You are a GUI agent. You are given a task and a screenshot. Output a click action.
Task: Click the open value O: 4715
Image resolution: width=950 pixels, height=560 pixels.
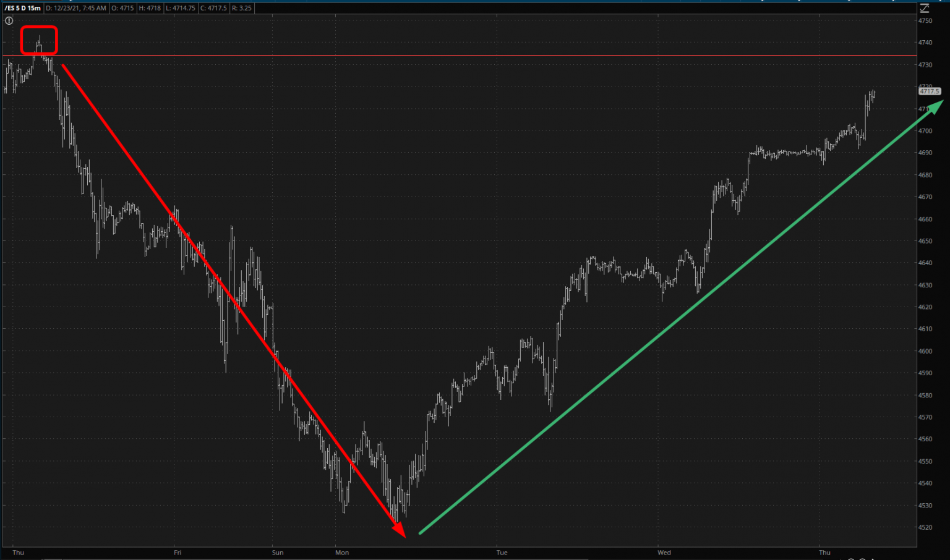(x=121, y=8)
